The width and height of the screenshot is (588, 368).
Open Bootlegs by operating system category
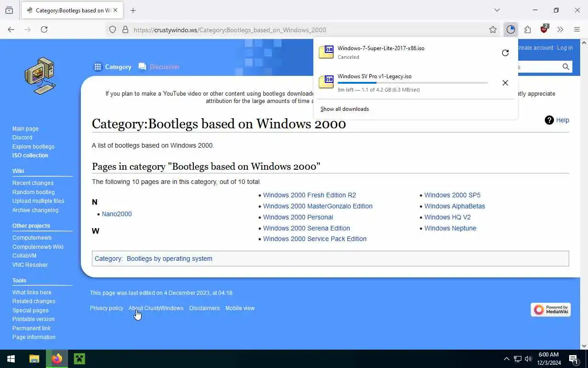(170, 259)
